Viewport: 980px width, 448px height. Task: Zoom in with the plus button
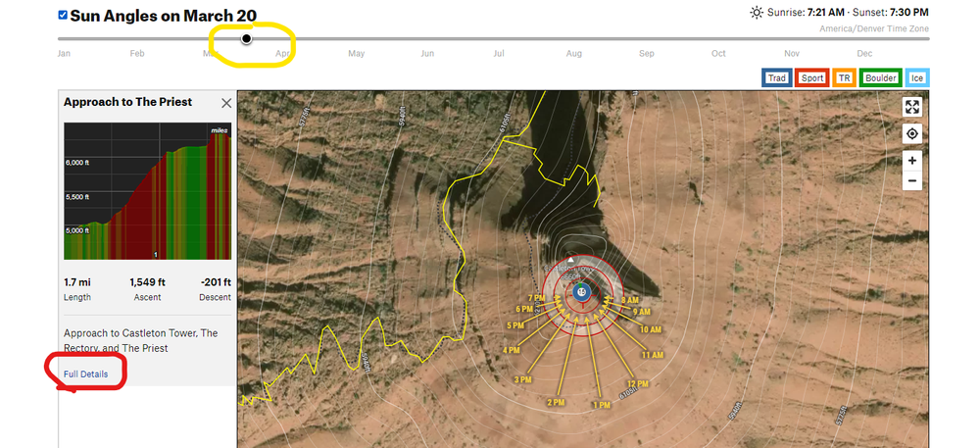(x=912, y=161)
